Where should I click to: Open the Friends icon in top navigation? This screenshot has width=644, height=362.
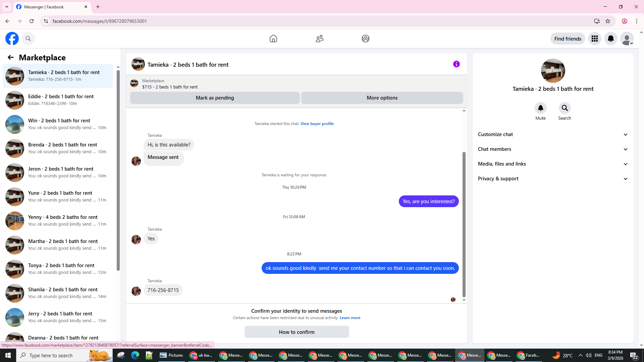point(320,39)
